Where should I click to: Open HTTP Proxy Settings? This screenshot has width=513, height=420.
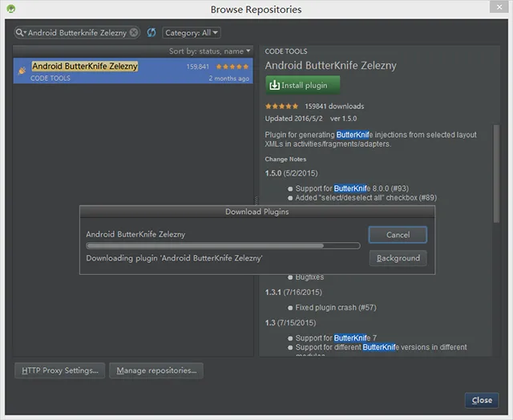(x=60, y=370)
